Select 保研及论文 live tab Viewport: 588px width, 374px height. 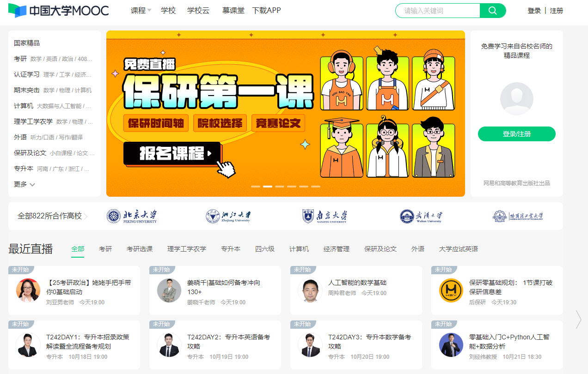pyautogui.click(x=380, y=249)
